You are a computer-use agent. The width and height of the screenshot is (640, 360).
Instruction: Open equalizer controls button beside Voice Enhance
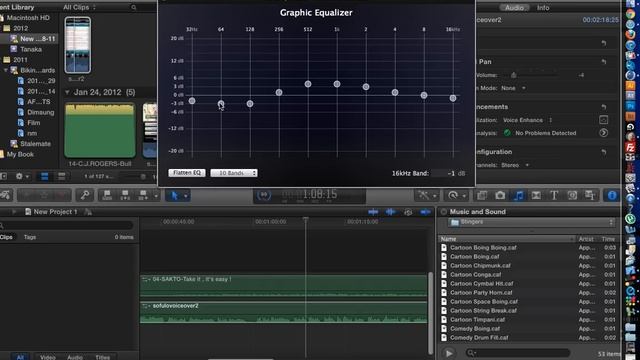[603, 120]
